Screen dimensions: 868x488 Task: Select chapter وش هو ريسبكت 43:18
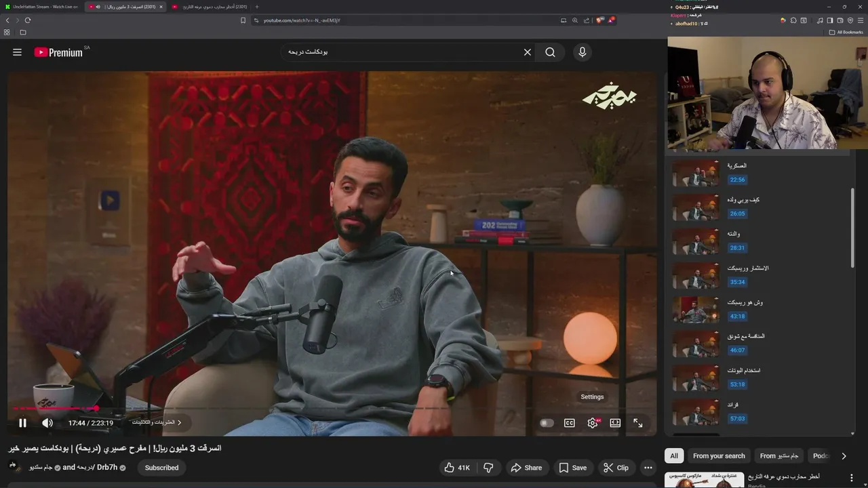(x=758, y=309)
